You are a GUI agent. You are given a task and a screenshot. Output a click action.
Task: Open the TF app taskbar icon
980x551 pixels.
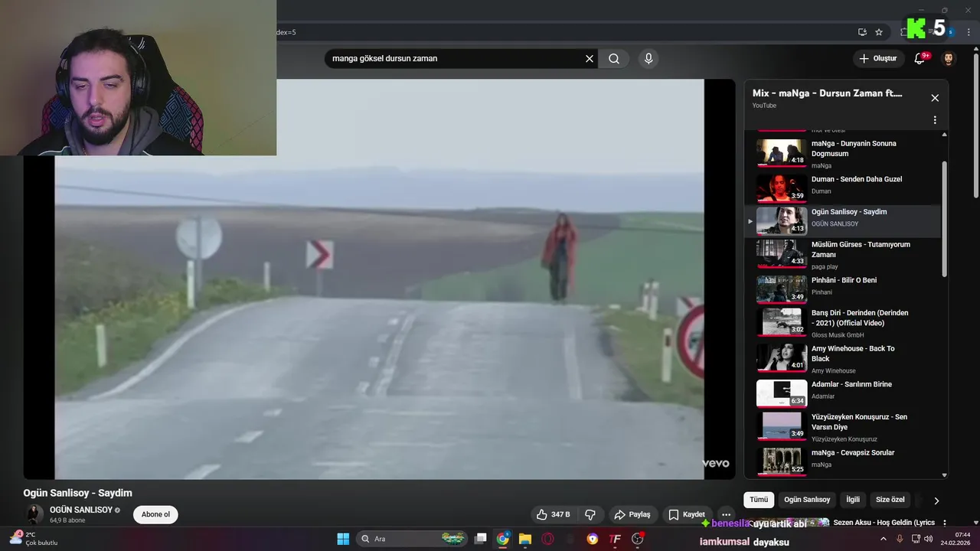(x=615, y=539)
